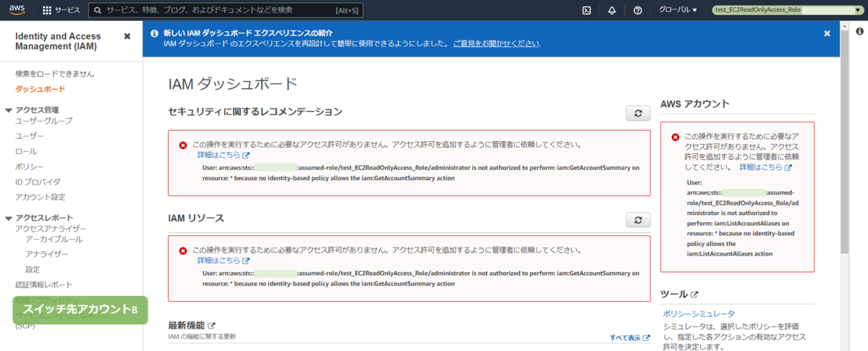Select ダッシュボード in the sidebar

41,89
